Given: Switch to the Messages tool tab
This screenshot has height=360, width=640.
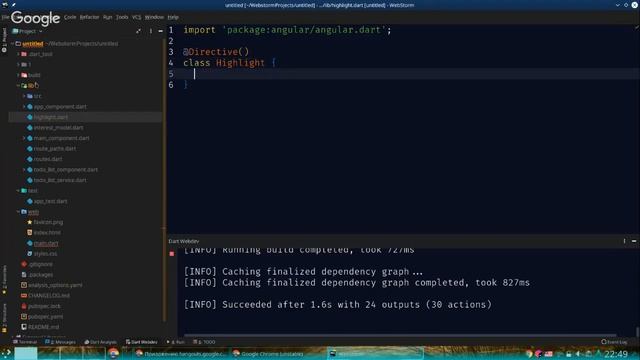Looking at the screenshot, I should [x=60, y=342].
